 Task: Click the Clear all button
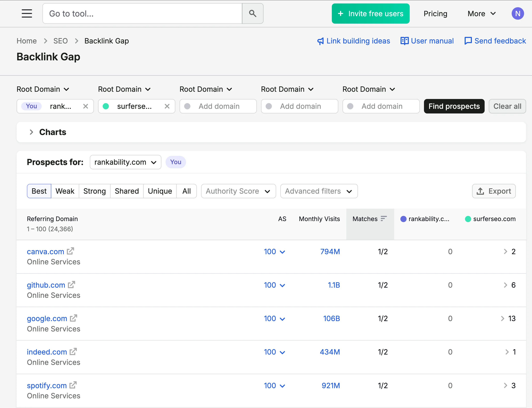tap(507, 106)
